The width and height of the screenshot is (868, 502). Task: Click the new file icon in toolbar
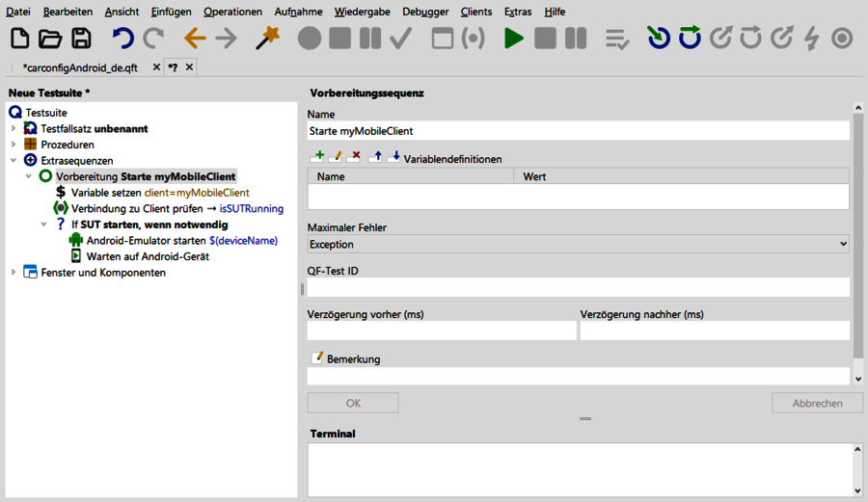click(19, 39)
